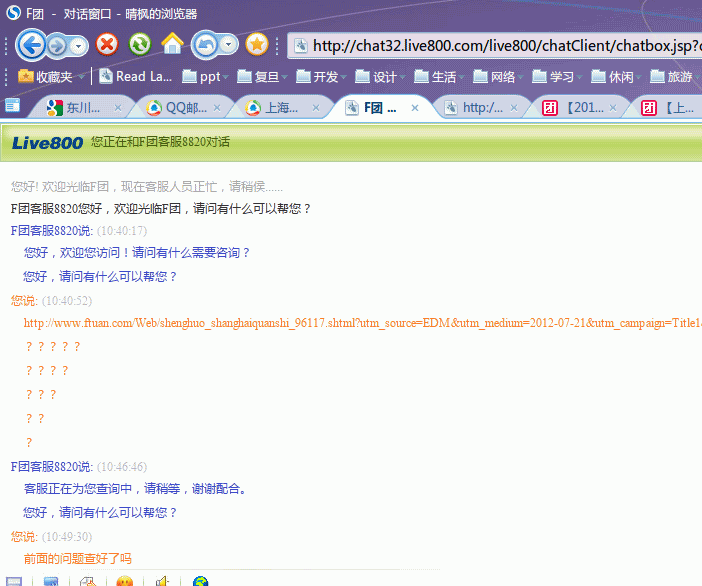Click the browser forward button
The height and width of the screenshot is (586, 702).
(57, 46)
